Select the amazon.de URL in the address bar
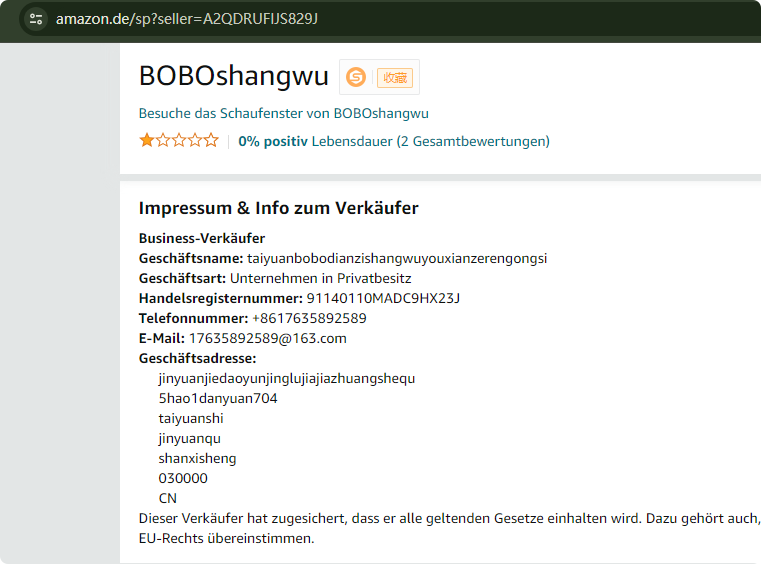The height and width of the screenshot is (564, 761). tap(187, 19)
